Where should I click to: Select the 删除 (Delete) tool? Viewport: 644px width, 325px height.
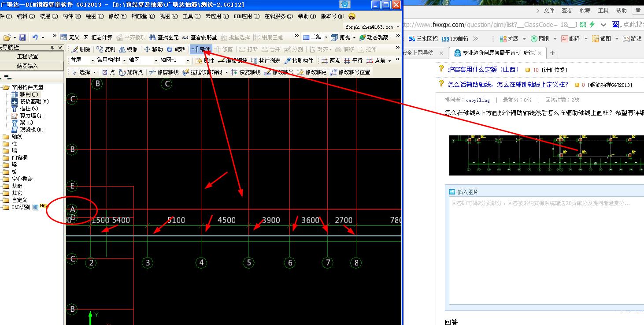(81, 49)
